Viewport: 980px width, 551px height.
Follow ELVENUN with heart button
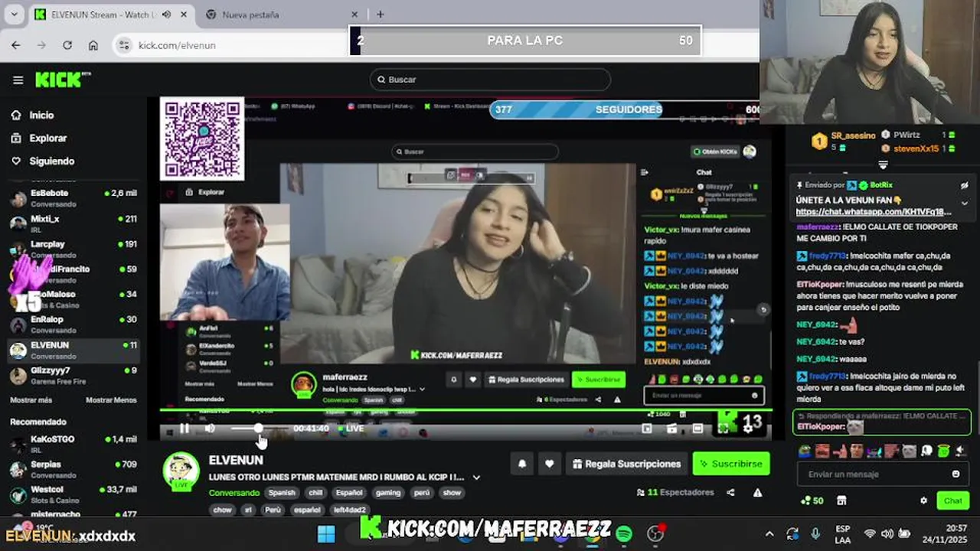tap(549, 464)
